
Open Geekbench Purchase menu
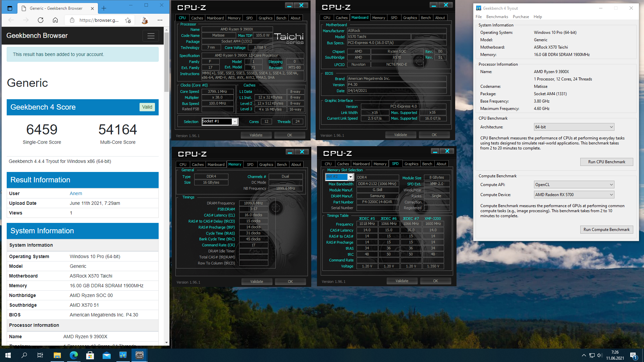pyautogui.click(x=521, y=17)
